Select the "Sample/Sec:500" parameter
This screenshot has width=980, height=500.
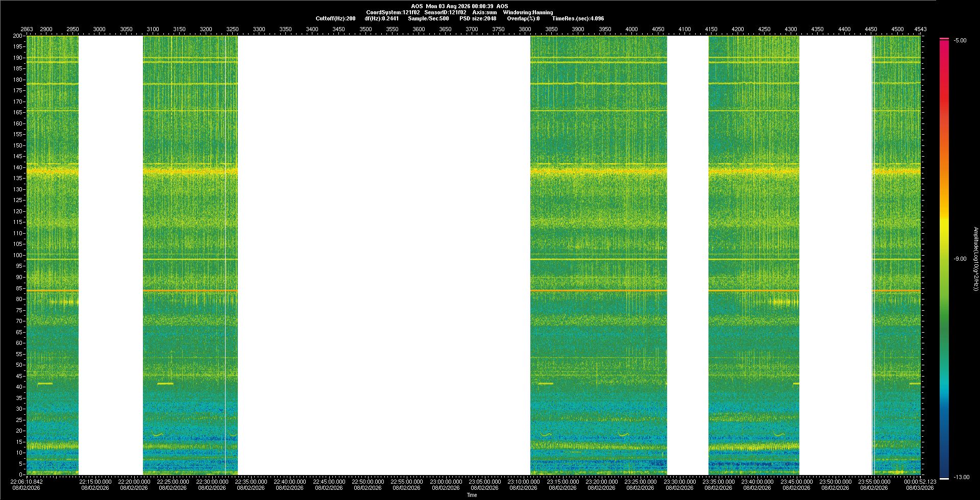tap(428, 18)
